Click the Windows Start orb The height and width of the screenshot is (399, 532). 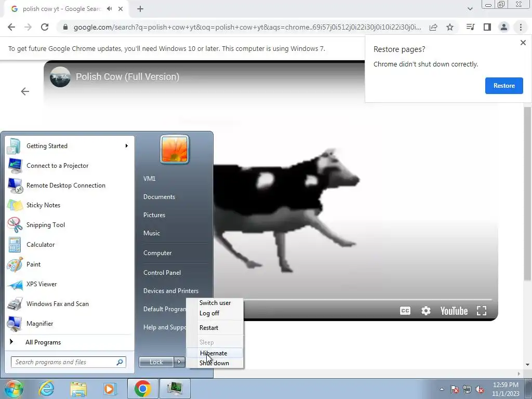pyautogui.click(x=14, y=389)
